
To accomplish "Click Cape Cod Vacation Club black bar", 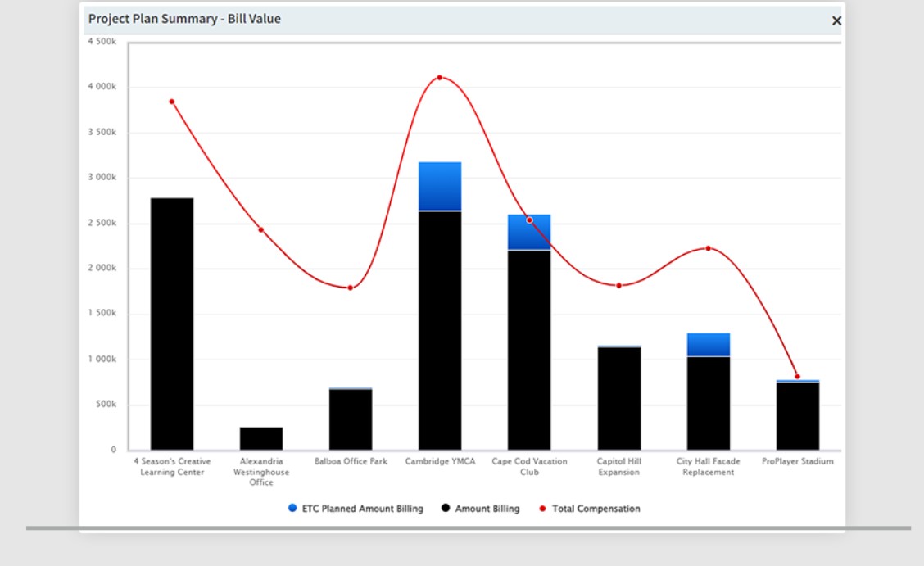I will (529, 351).
